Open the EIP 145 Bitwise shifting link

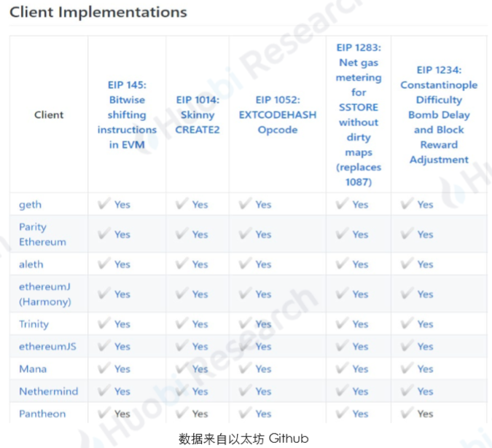(x=127, y=115)
